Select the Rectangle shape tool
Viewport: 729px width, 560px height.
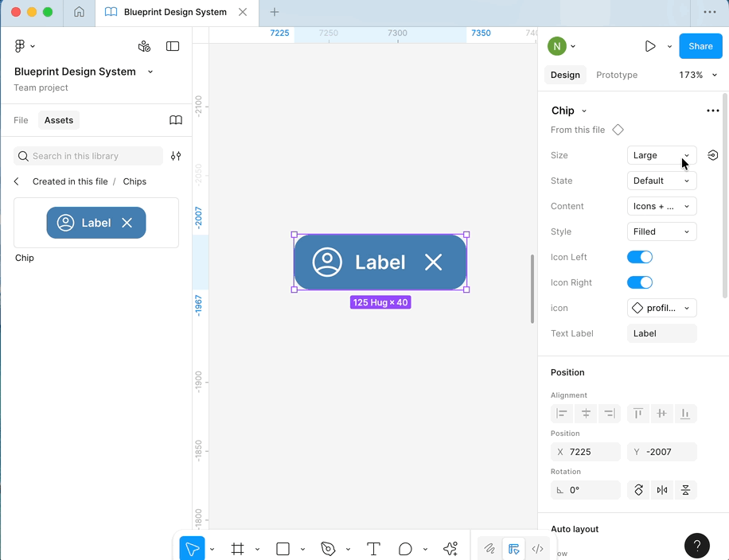click(x=283, y=549)
